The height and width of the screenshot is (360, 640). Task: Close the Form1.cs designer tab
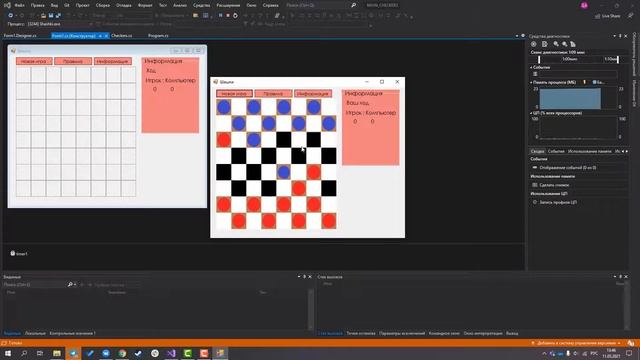[x=107, y=36]
